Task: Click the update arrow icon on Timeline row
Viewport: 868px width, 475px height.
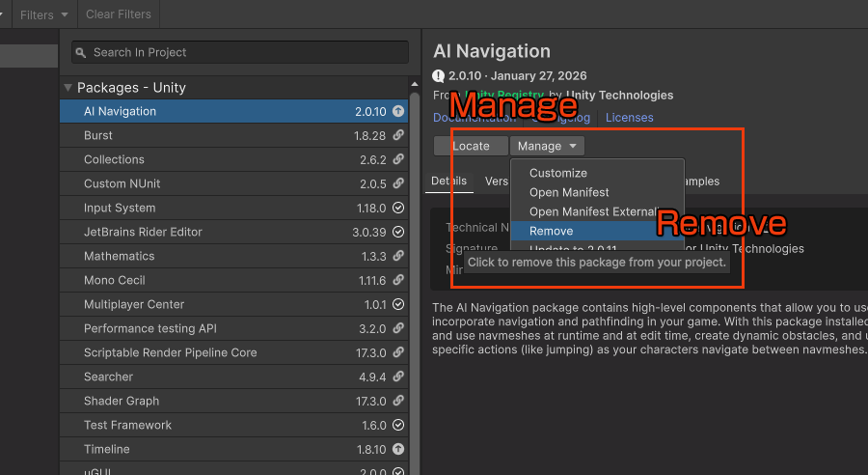Action: point(398,450)
